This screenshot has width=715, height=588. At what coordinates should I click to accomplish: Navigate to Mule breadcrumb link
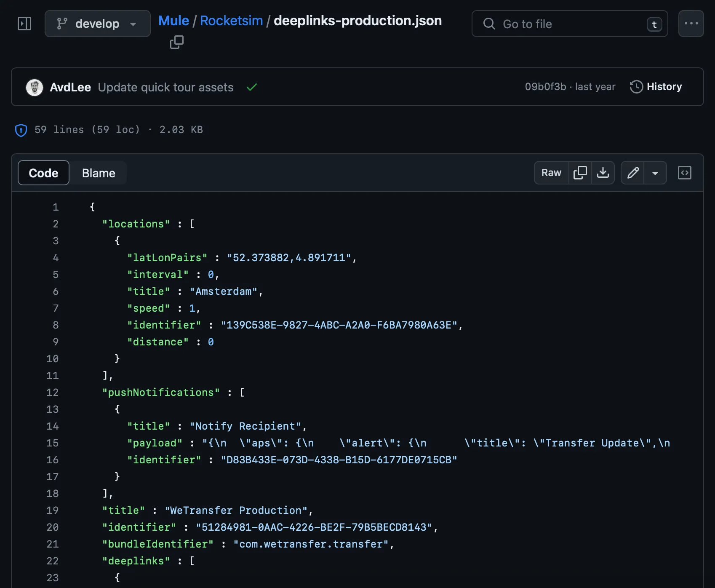(x=173, y=21)
